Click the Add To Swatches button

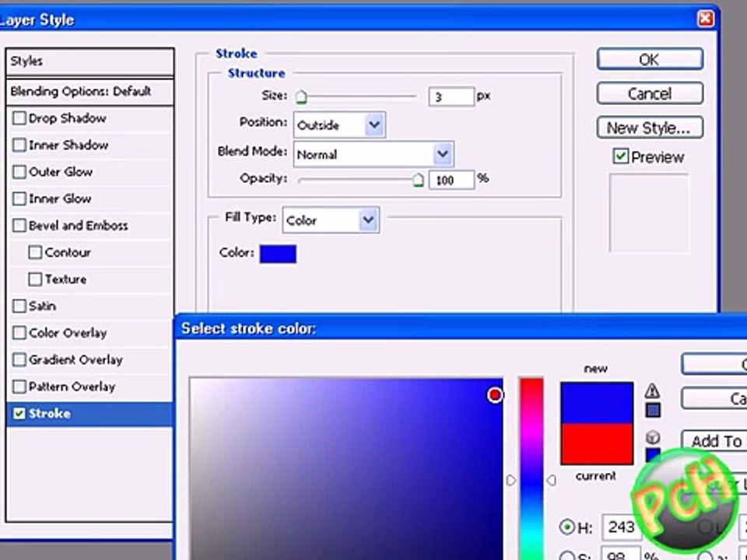[714, 441]
